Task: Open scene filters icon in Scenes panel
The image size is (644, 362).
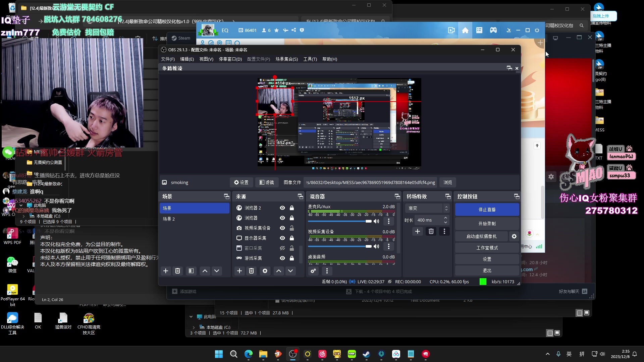Action: 191,271
